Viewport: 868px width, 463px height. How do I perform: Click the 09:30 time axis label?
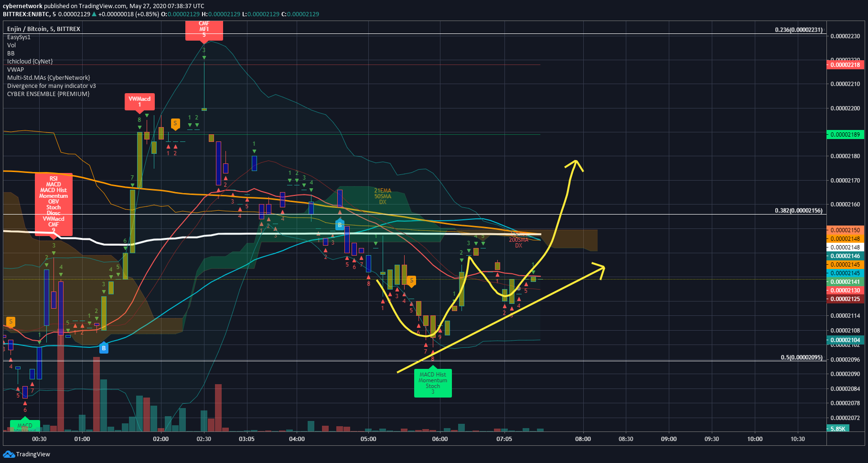712,439
